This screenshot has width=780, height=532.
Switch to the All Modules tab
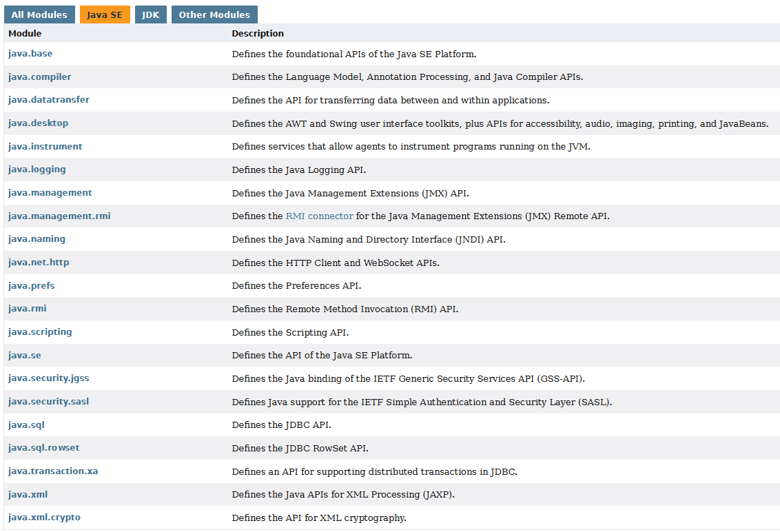pos(39,14)
